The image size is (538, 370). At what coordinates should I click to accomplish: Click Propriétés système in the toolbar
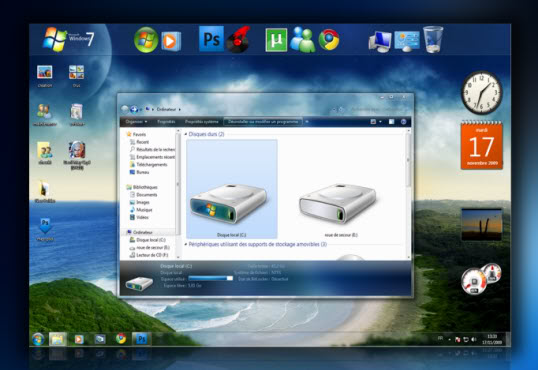201,122
